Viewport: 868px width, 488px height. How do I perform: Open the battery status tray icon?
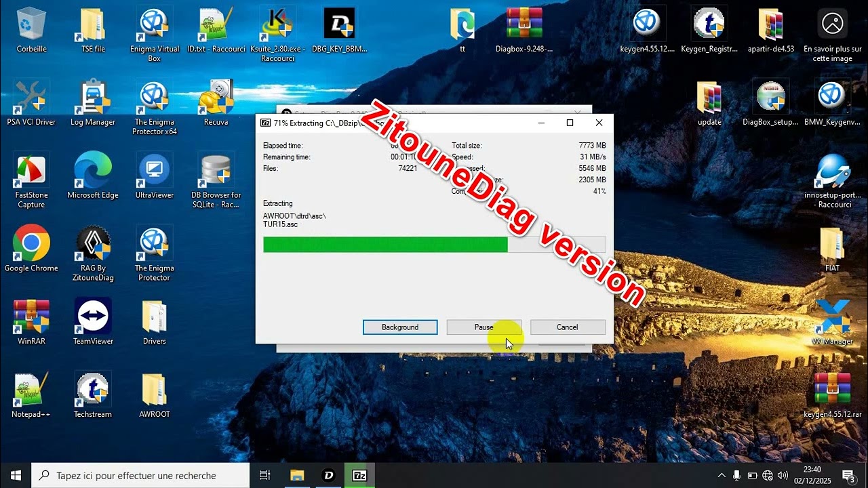[x=752, y=475]
